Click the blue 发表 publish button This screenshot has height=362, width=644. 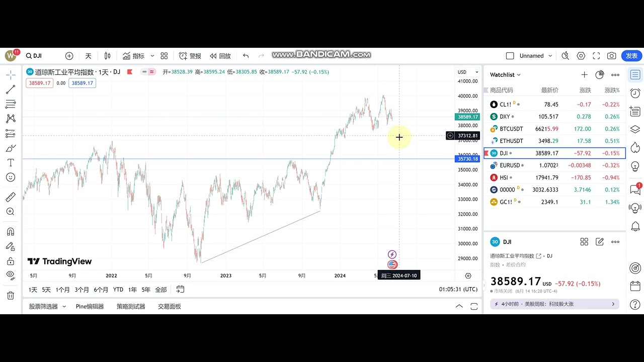click(x=632, y=56)
